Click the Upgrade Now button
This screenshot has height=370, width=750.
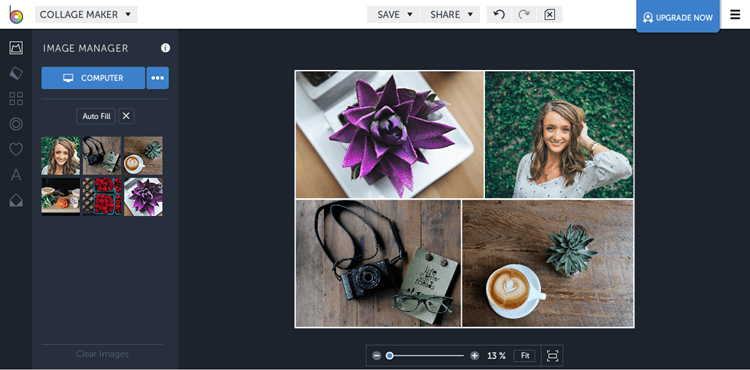[678, 17]
